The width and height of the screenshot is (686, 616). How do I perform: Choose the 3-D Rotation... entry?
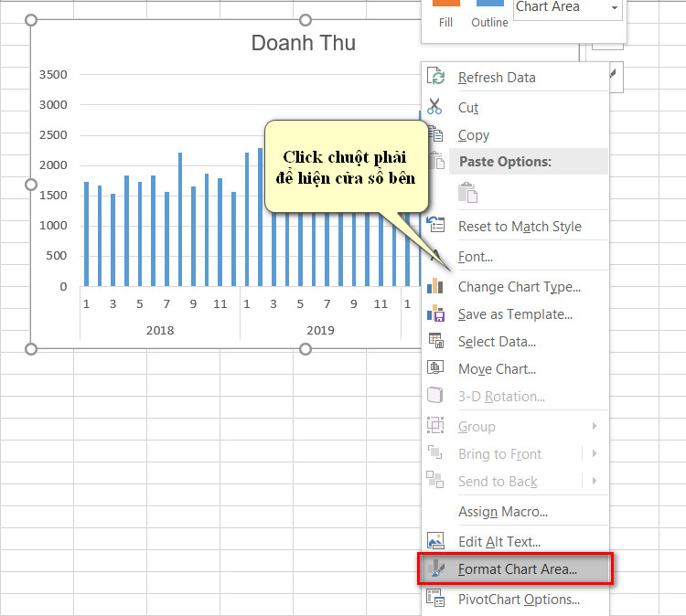pyautogui.click(x=515, y=396)
